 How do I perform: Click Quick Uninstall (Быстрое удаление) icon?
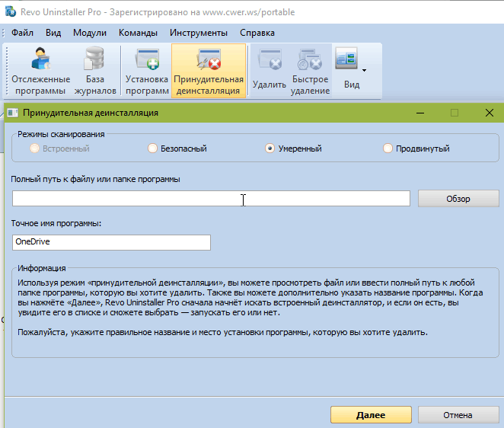coord(310,71)
